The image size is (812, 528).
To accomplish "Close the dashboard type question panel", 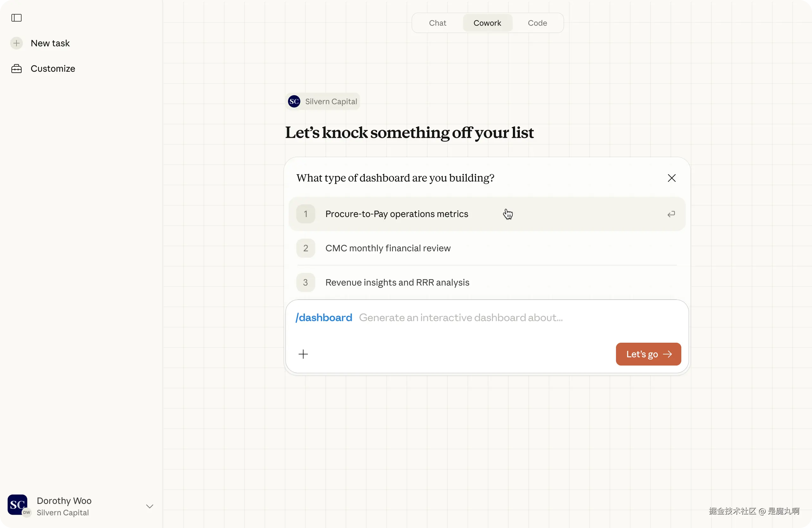I will [671, 178].
